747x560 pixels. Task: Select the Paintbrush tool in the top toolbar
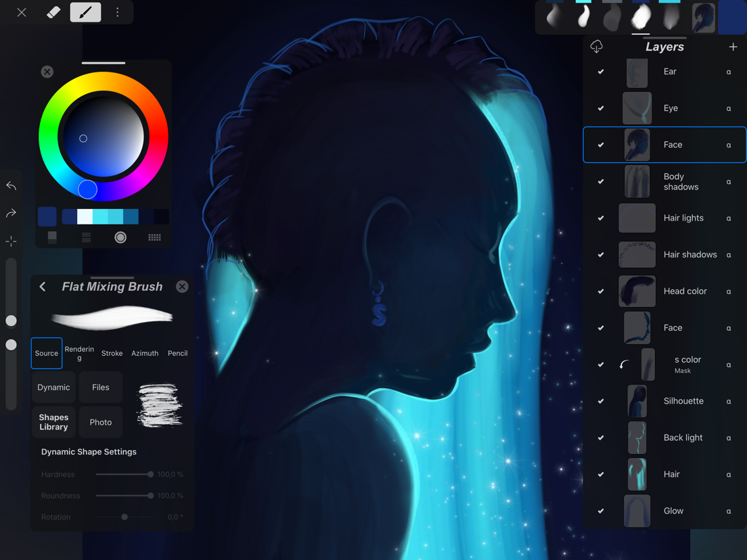coord(85,11)
